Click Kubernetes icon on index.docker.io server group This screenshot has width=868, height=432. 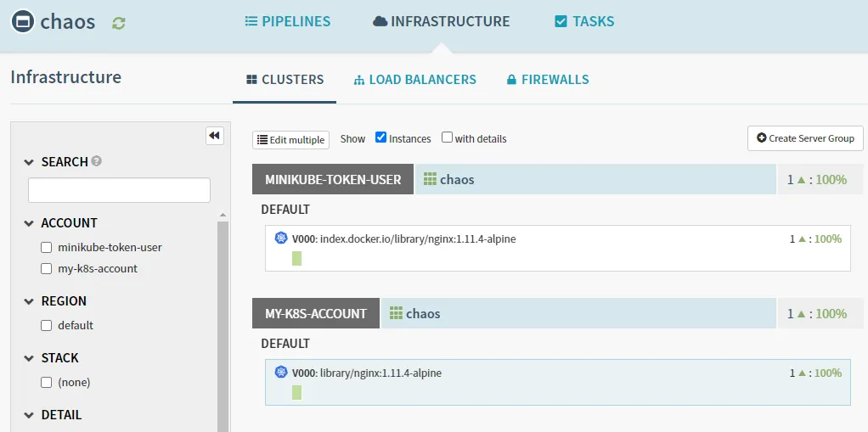click(281, 238)
